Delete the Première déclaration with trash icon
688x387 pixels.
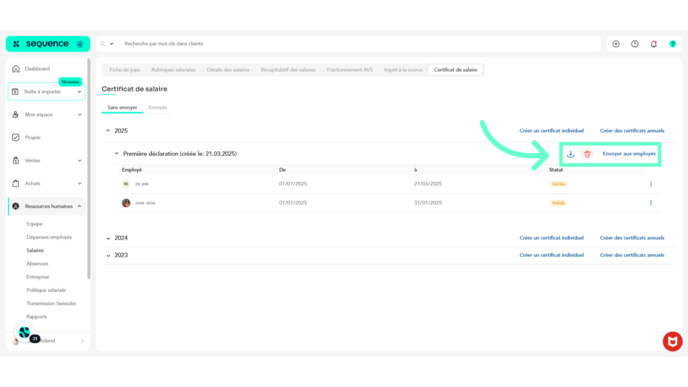(587, 154)
